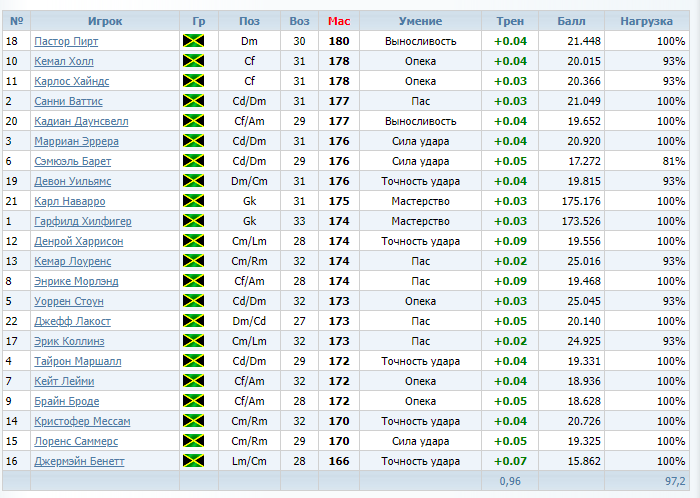The image size is (700, 498).
Task: Click score value 173.526
Action: [x=581, y=221]
